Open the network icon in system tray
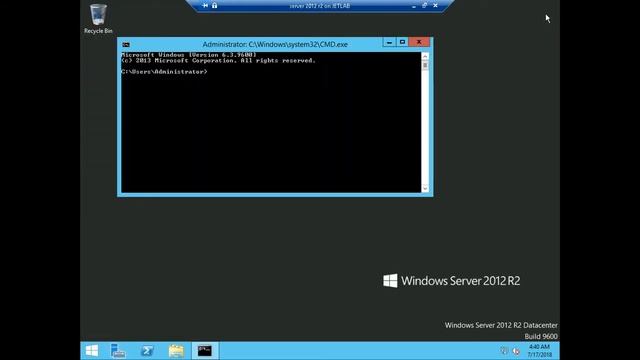 504,351
